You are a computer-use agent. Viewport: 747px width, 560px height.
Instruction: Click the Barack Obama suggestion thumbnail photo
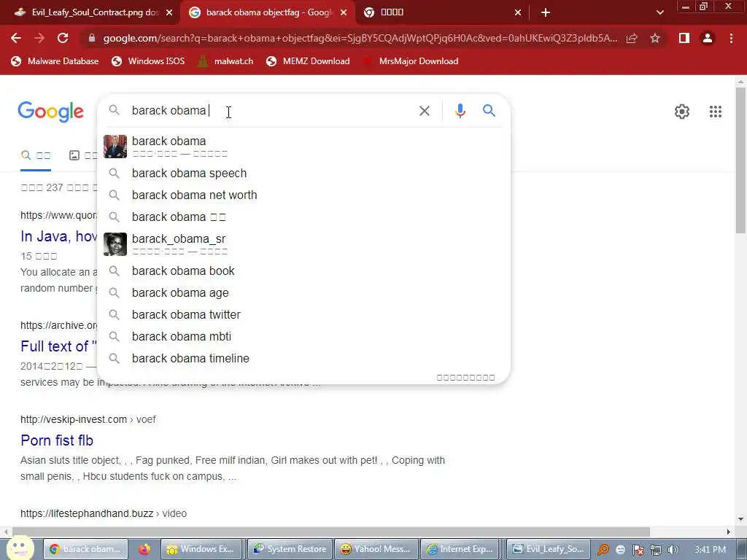pyautogui.click(x=115, y=146)
